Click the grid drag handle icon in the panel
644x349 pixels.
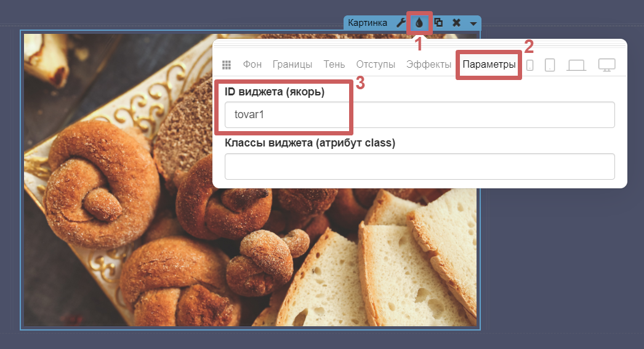click(x=227, y=65)
